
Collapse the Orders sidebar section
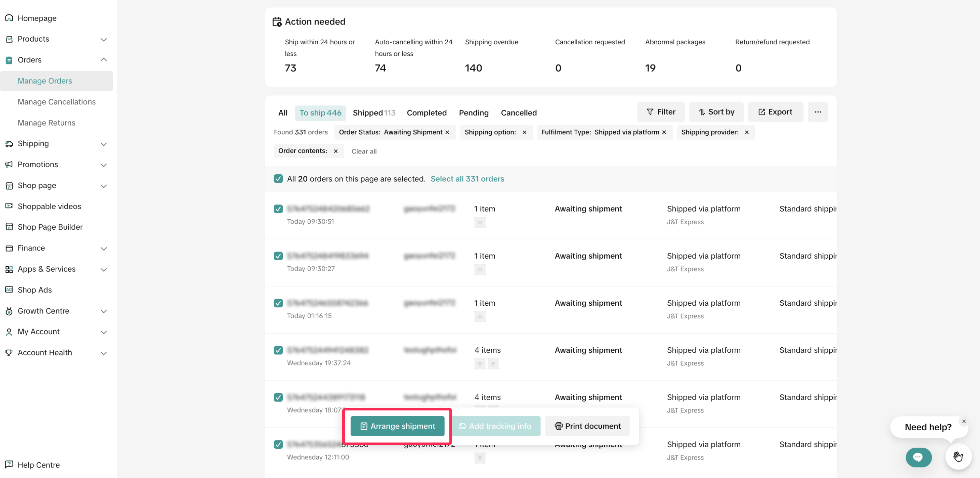(103, 60)
